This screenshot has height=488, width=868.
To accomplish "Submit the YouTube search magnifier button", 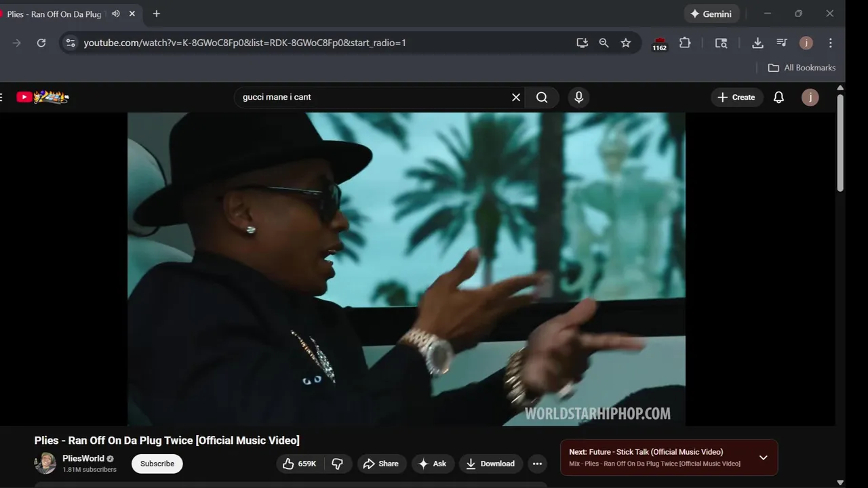I will click(x=542, y=97).
